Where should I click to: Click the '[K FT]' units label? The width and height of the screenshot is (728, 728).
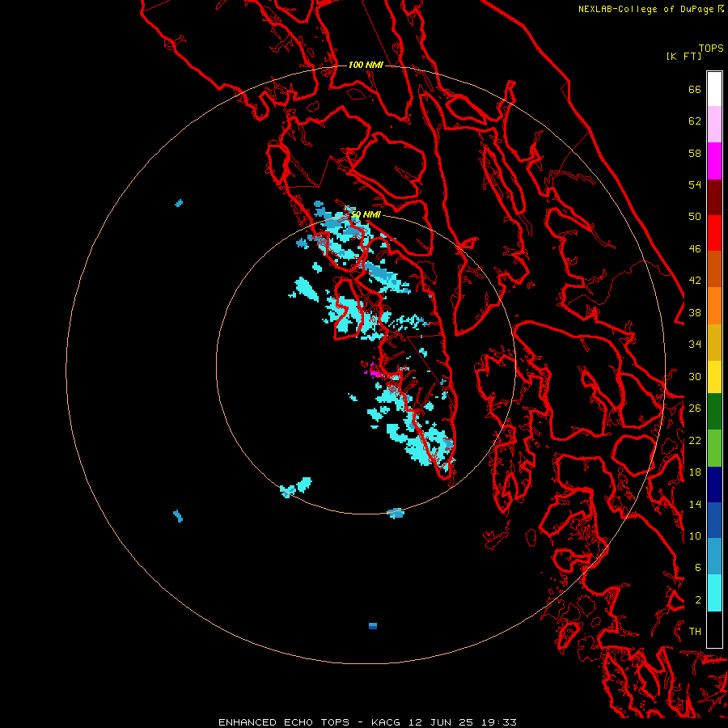click(x=684, y=57)
